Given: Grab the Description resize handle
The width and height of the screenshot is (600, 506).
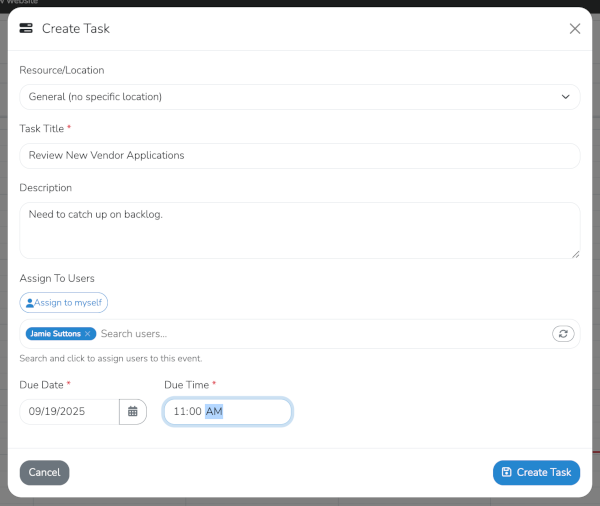Looking at the screenshot, I should (575, 254).
